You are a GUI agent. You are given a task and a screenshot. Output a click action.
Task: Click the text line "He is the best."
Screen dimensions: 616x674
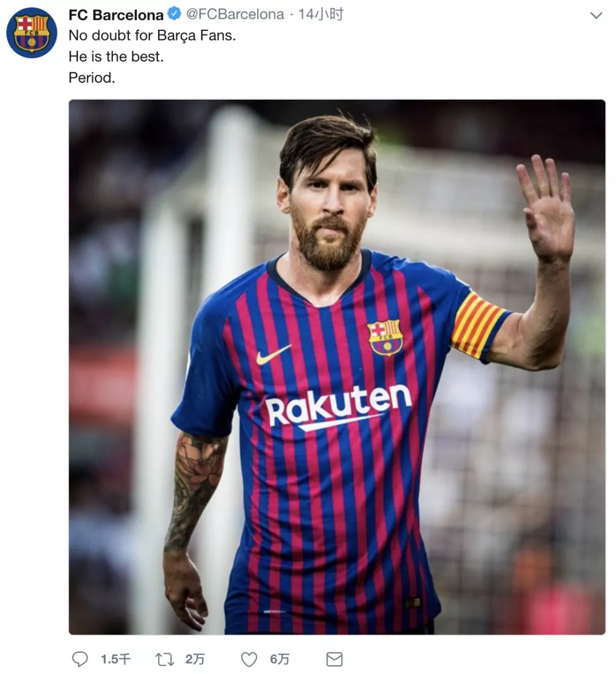tap(116, 56)
